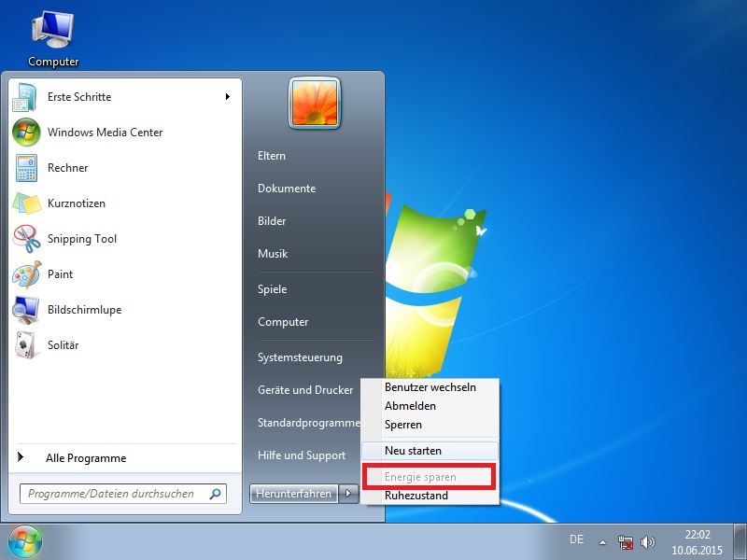The height and width of the screenshot is (560, 747).
Task: Click the network status tray icon
Action: 625,542
